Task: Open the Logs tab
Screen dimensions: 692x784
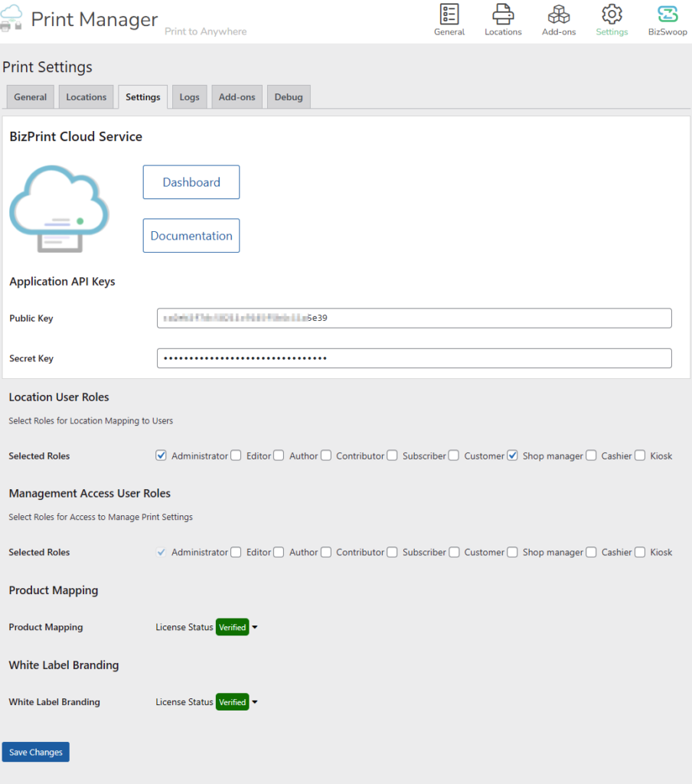Action: click(190, 97)
